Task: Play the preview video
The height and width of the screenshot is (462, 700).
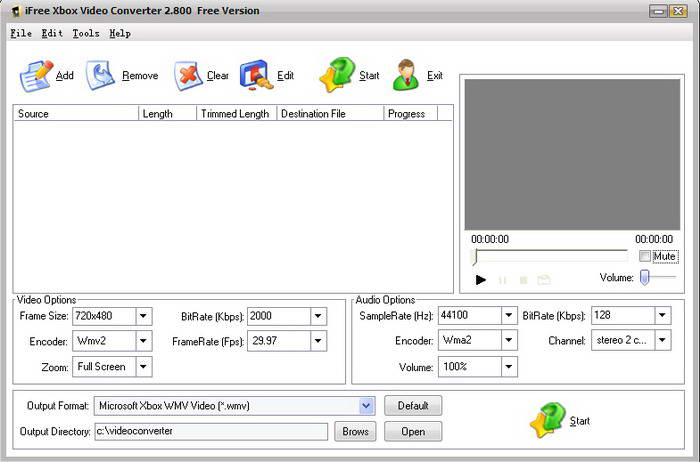Action: (481, 280)
